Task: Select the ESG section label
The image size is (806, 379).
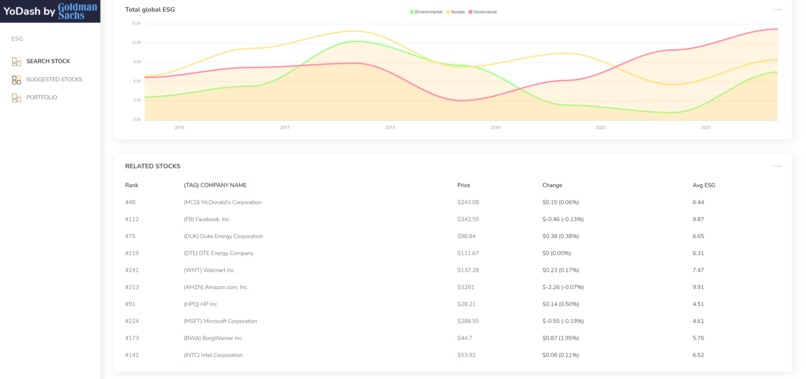Action: (17, 39)
